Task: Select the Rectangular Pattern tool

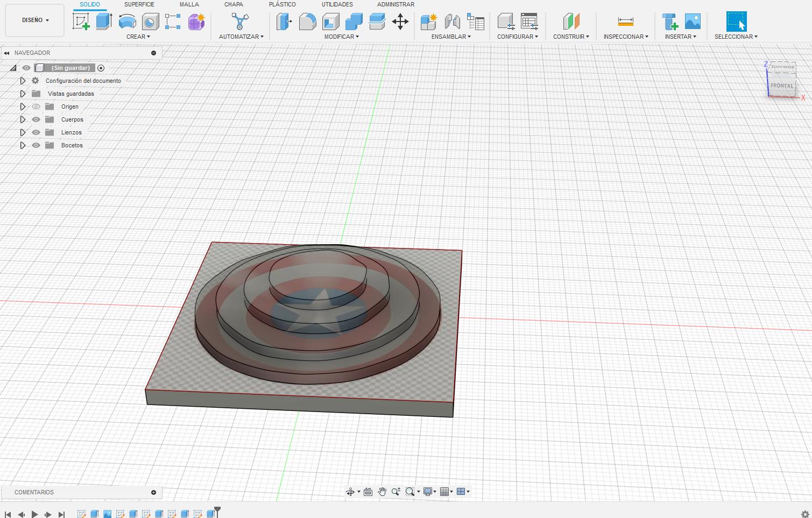Action: tap(173, 22)
